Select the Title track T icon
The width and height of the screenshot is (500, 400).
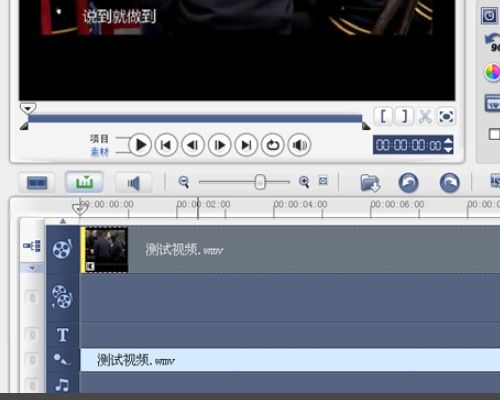63,335
